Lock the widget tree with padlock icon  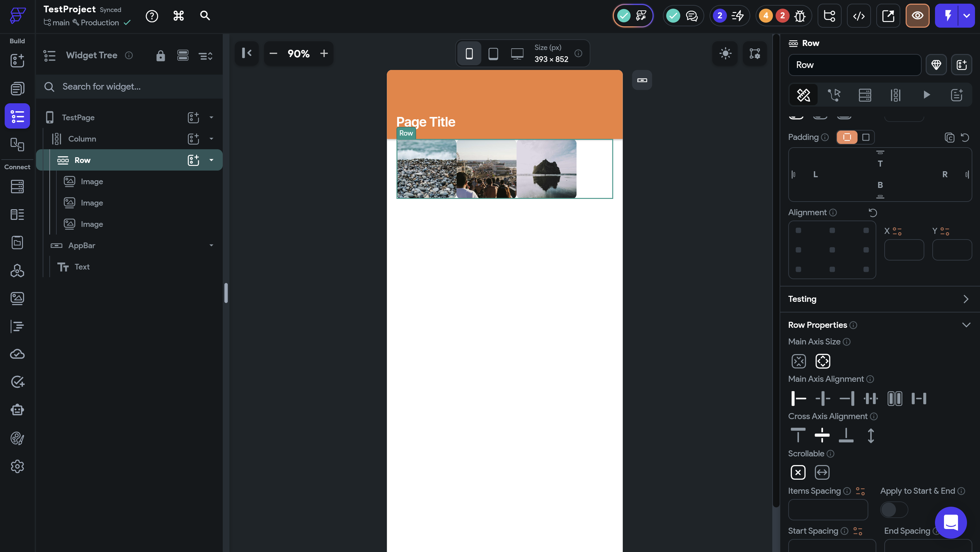(x=160, y=56)
